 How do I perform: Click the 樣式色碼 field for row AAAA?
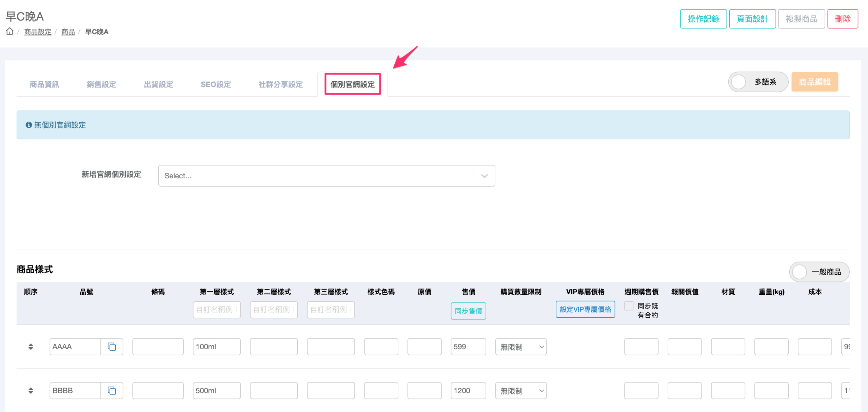point(381,347)
